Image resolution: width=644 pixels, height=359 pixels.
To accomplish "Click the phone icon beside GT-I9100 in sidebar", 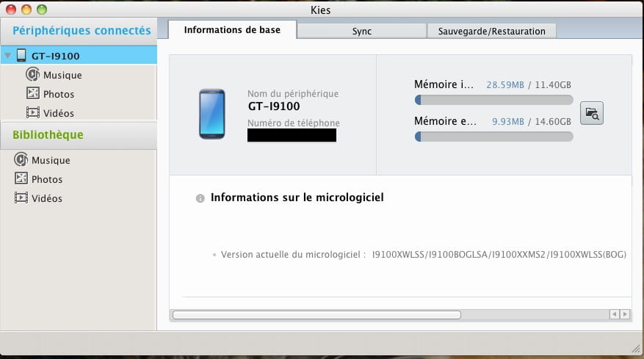I will 21,55.
